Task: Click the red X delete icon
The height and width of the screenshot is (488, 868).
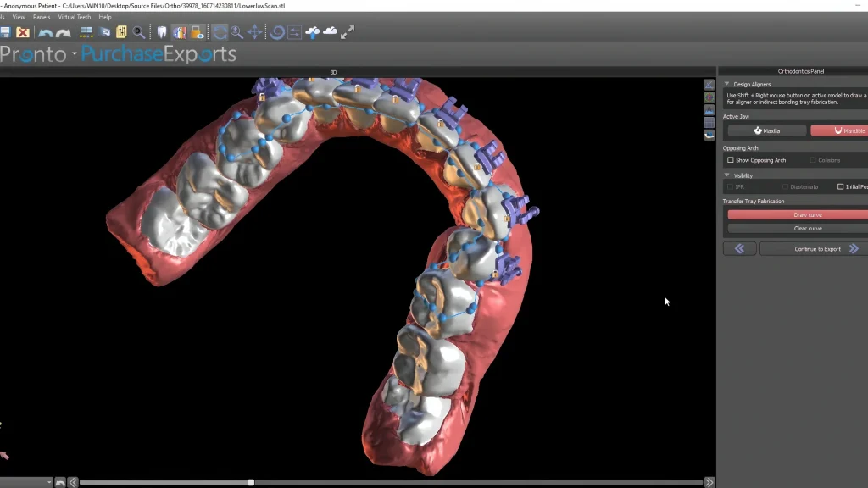Action: [x=21, y=32]
